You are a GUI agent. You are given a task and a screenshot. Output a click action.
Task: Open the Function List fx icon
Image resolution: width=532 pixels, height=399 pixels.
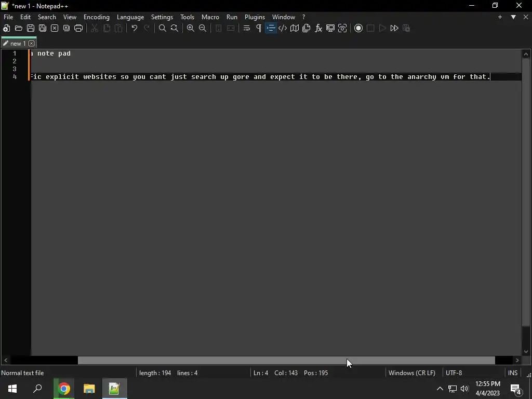pyautogui.click(x=318, y=28)
